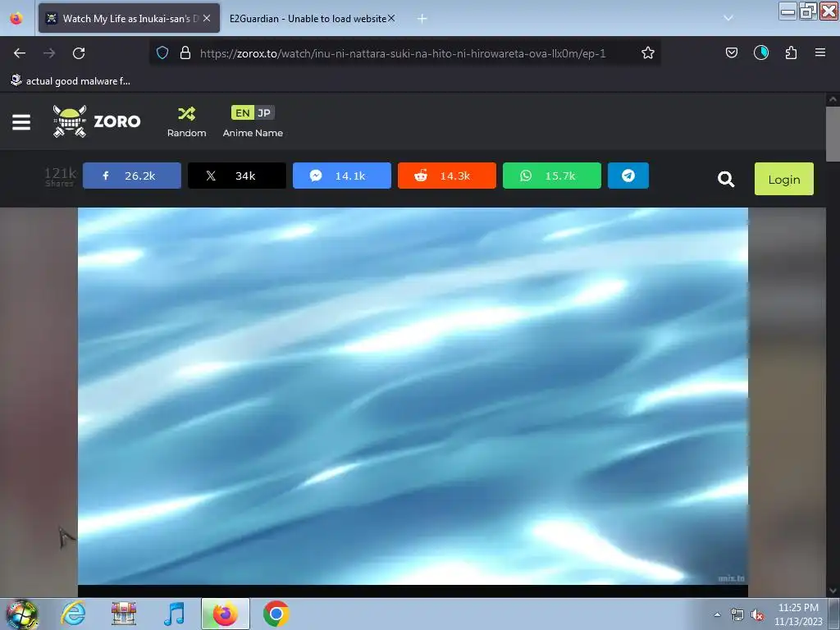Open the network tray icon
840x630 pixels.
point(737,615)
